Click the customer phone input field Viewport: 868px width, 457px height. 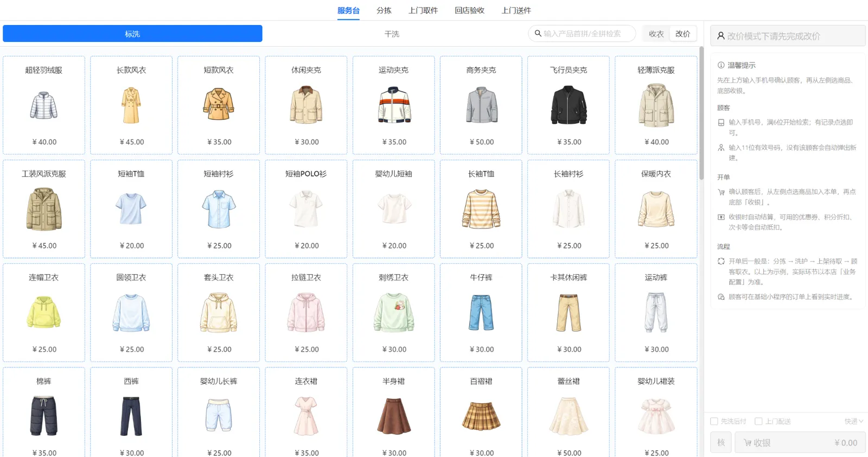pos(788,36)
